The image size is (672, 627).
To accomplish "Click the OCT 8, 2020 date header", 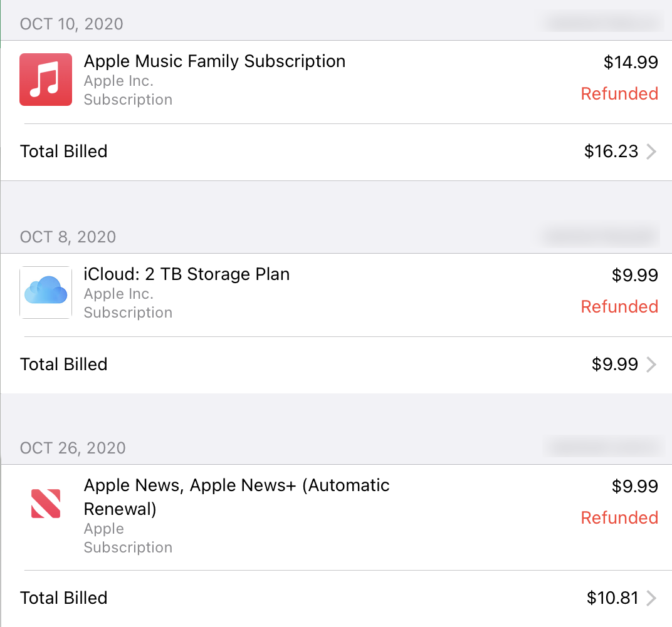I will point(68,237).
